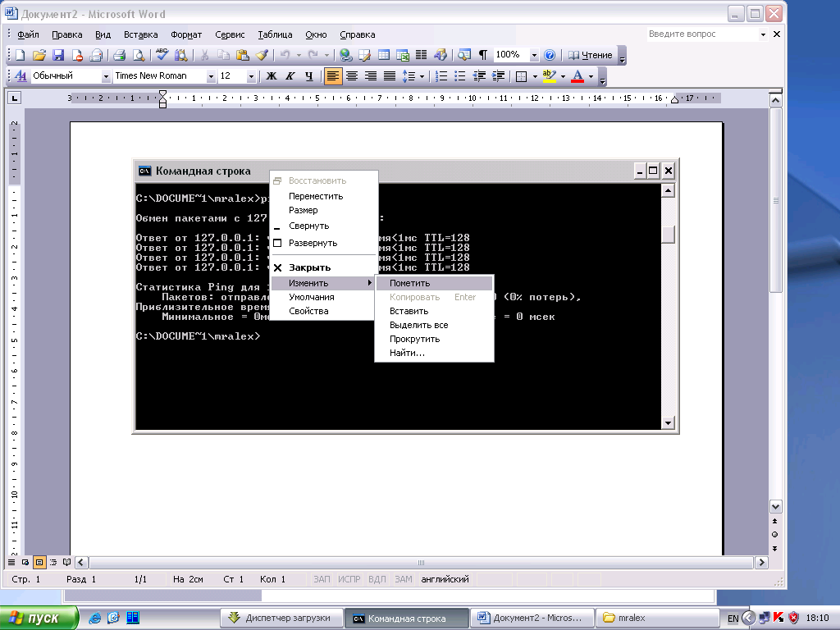Screen dimensions: 840x630
Task: Click the EN language indicator in tray
Action: [x=733, y=619]
